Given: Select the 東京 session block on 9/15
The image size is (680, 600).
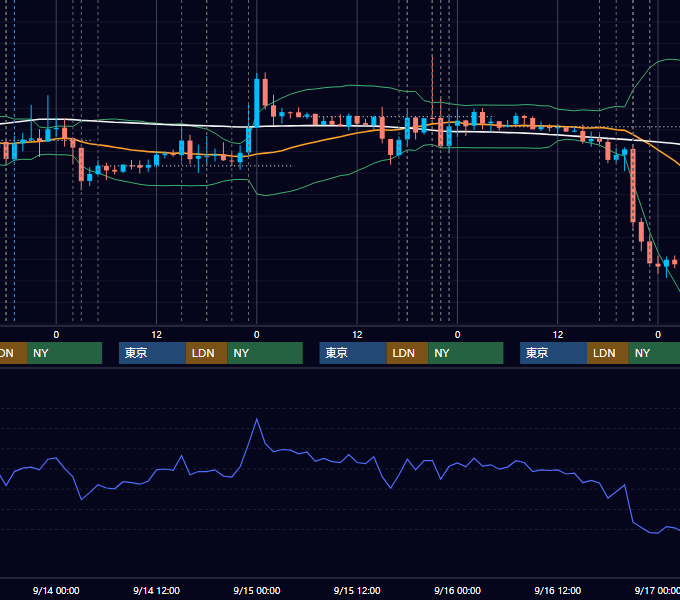Looking at the screenshot, I should coord(353,353).
